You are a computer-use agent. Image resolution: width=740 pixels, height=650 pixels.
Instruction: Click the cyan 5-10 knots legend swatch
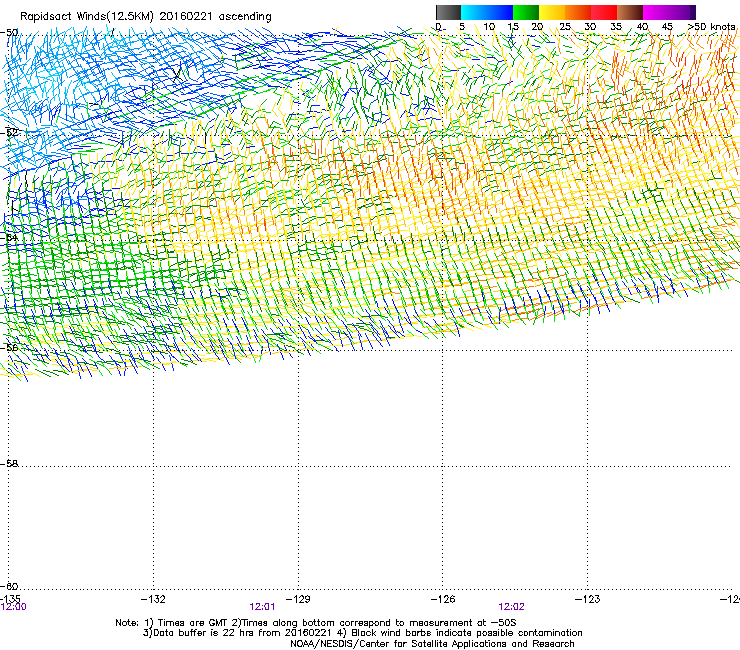(x=474, y=12)
